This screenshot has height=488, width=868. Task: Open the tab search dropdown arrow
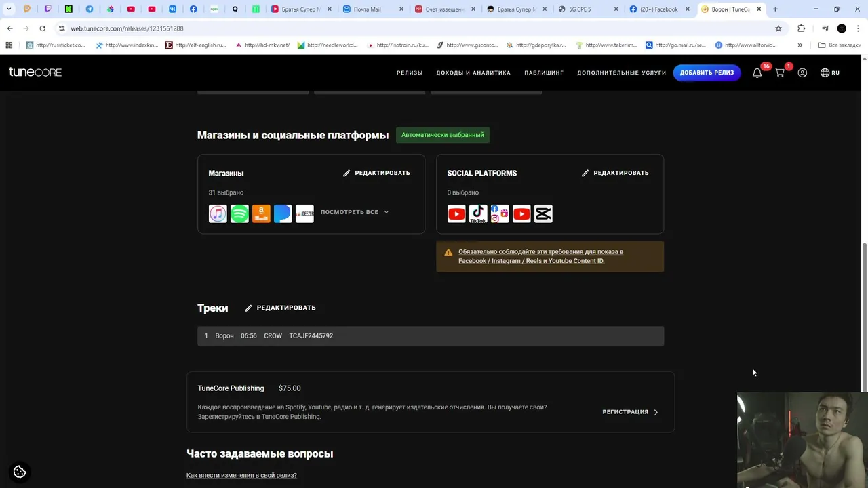pos(9,9)
